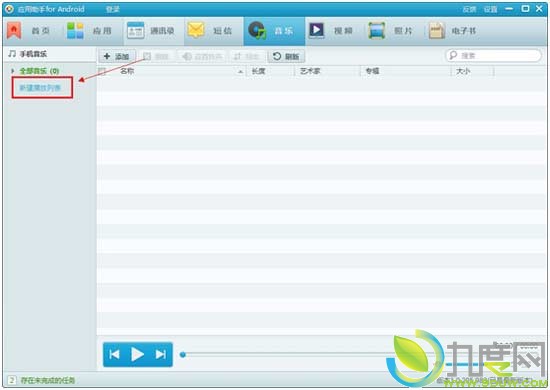Click the 登录 login link in the title bar
Image resolution: width=550 pixels, height=390 pixels.
pos(113,9)
